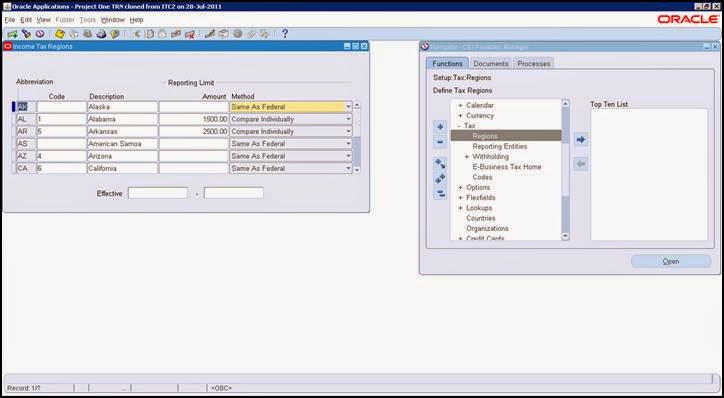Open Method dropdown for Alaska row
Image resolution: width=724 pixels, height=398 pixels.
[x=349, y=107]
